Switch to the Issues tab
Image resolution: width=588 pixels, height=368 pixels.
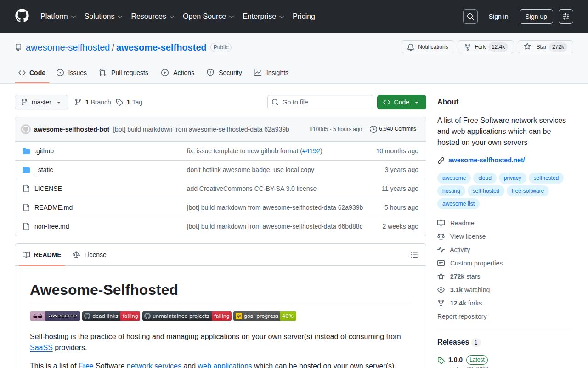coord(72,73)
